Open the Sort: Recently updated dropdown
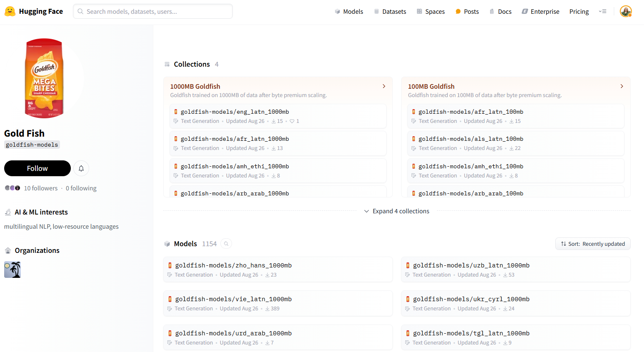The image size is (644, 352). click(592, 244)
